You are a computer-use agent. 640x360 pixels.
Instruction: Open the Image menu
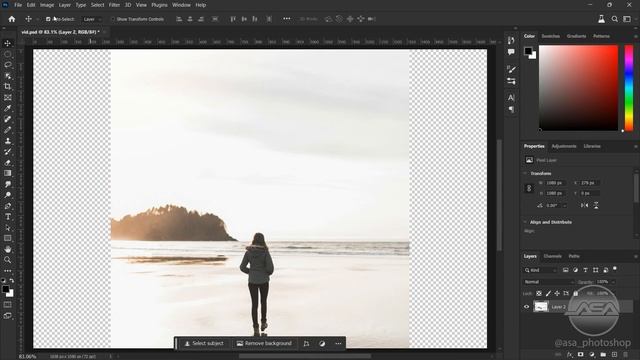coord(47,5)
